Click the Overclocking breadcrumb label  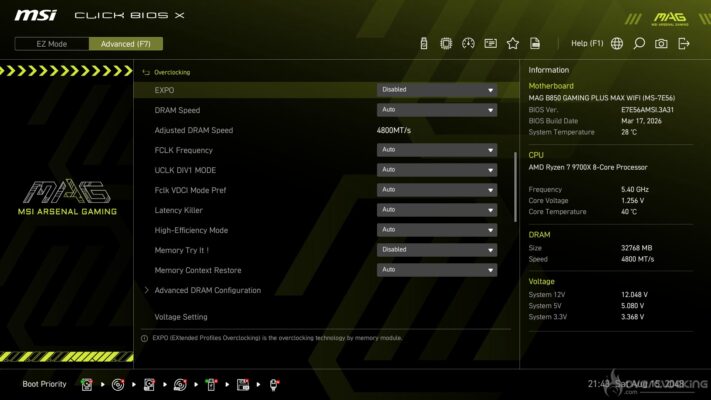pos(172,72)
